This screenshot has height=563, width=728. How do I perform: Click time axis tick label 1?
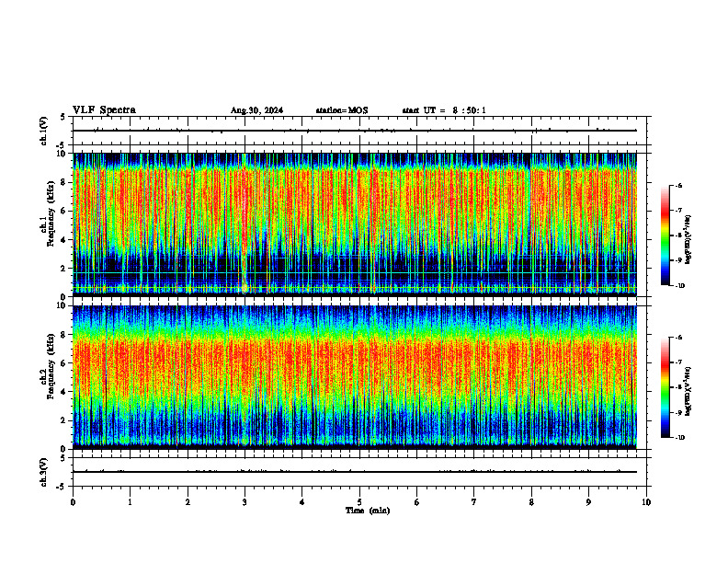tap(130, 502)
